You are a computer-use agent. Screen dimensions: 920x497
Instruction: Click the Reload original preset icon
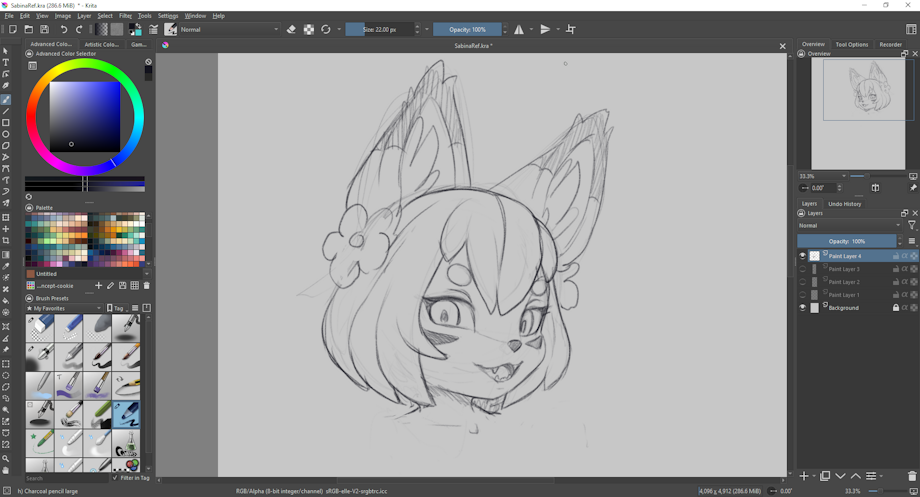(326, 30)
